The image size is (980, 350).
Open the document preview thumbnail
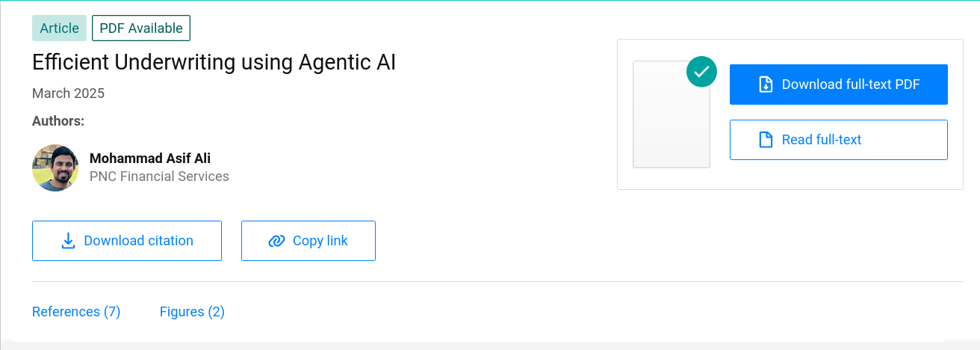(672, 114)
